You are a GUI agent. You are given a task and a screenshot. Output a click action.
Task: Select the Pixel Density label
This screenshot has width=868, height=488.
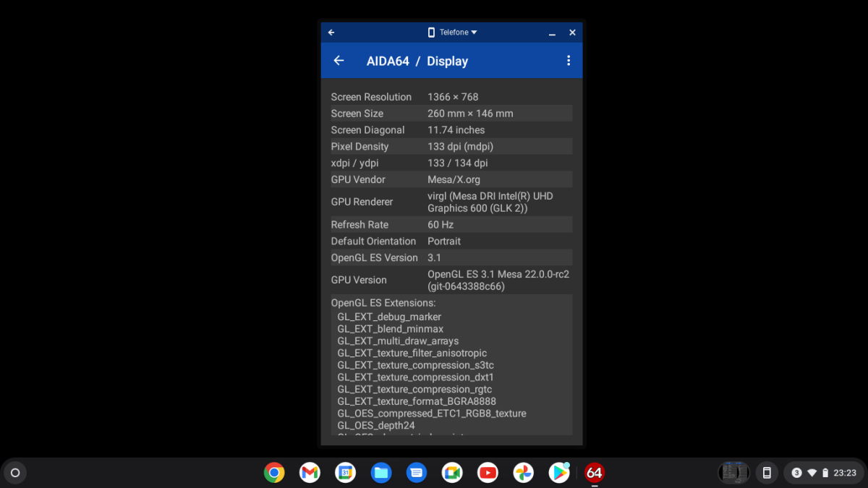point(360,147)
